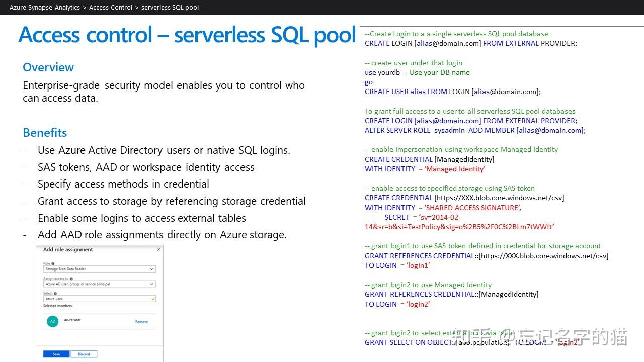Image resolution: width=644 pixels, height=362 pixels.
Task: Remove azure-user from selected members
Action: coord(141,321)
